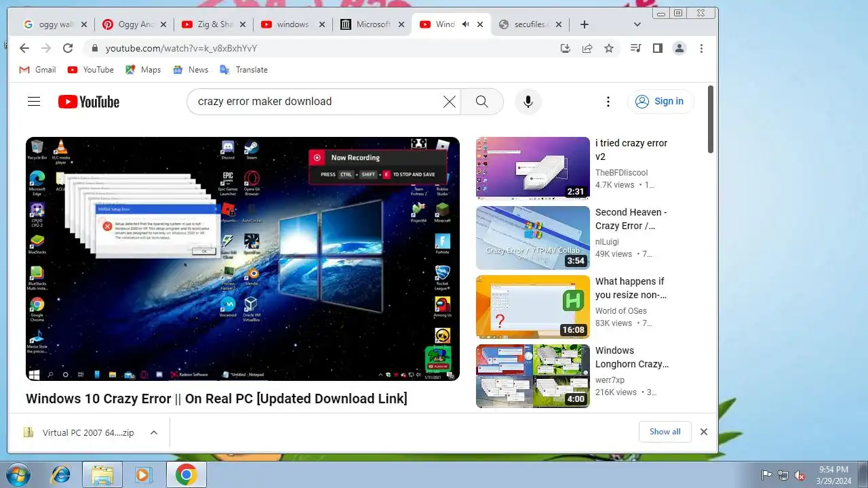Viewport: 868px width, 488px height.
Task: Open Second Heaven Crazy Error thumbnail
Action: (533, 237)
